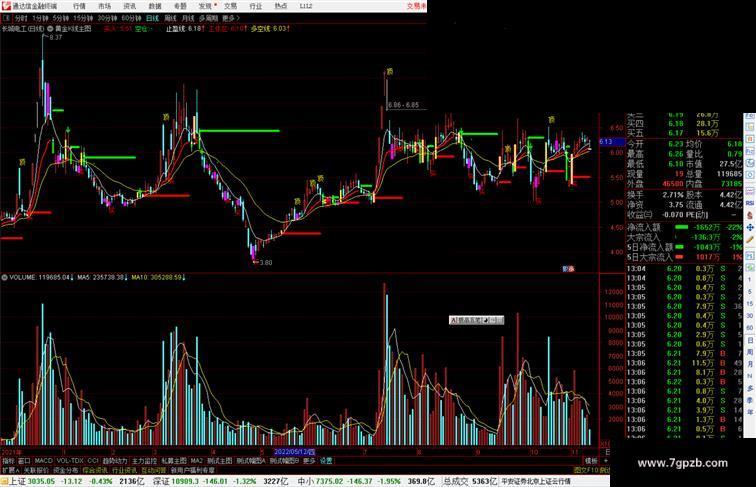Open the 资讯 menu
This screenshot has height=487, width=756.
(x=130, y=6)
